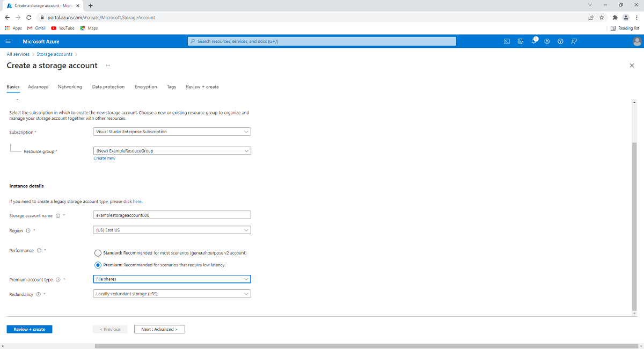Image resolution: width=644 pixels, height=349 pixels.
Task: Open the Azure portal hamburger menu
Action: pos(8,41)
